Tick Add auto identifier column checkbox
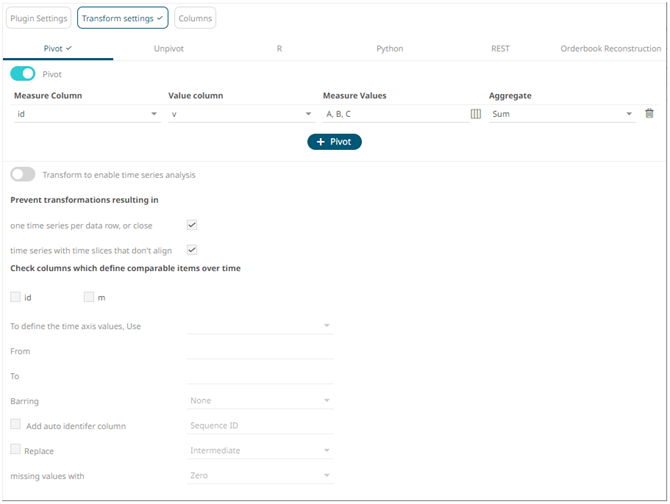The image size is (670, 504). [x=15, y=424]
